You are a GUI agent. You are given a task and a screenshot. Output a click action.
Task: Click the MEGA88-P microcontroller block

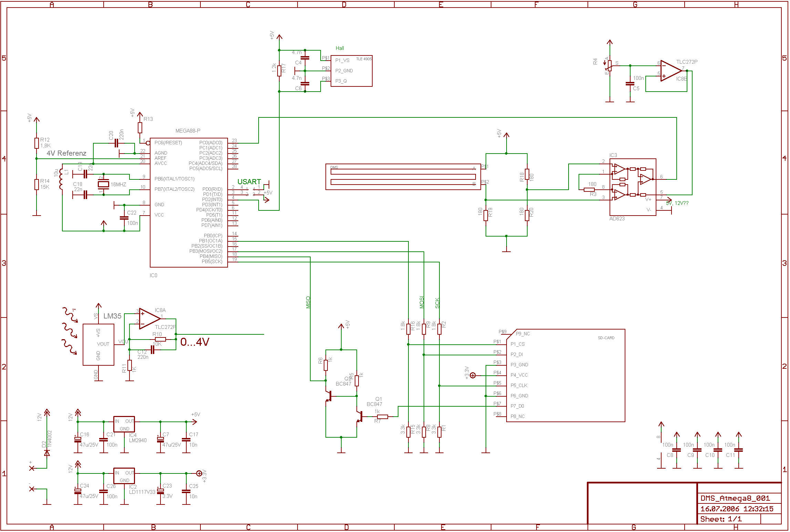[188, 202]
